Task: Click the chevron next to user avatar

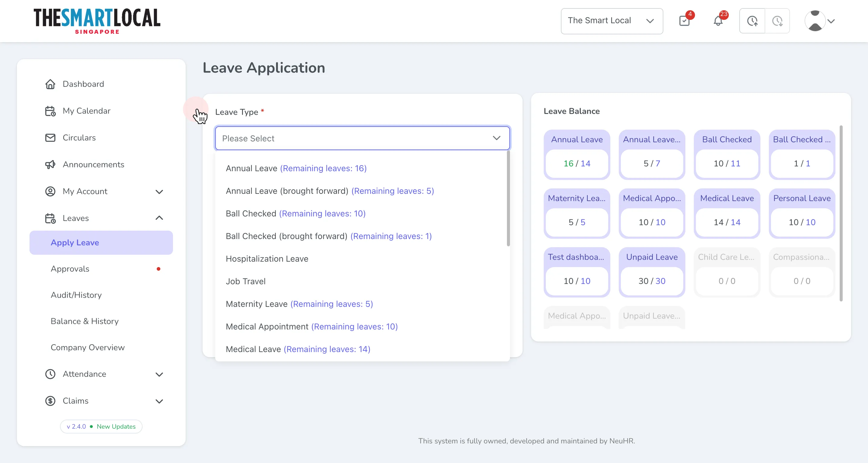Action: click(x=831, y=21)
